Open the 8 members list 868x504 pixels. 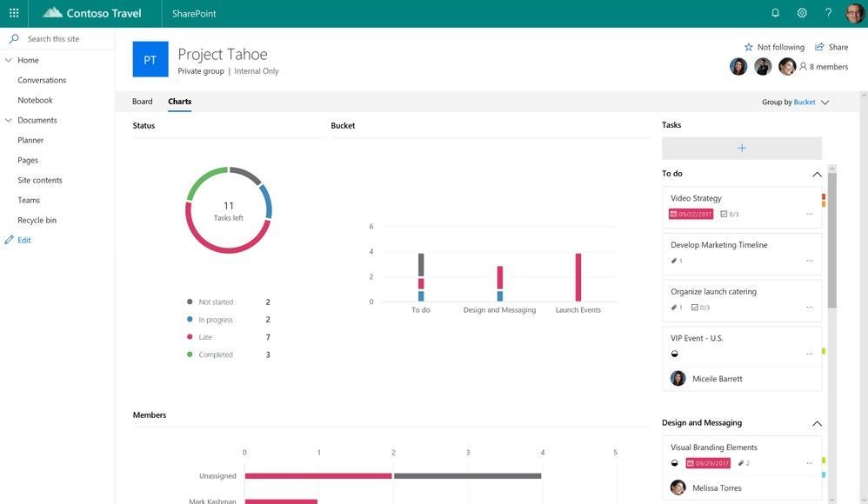click(x=829, y=66)
